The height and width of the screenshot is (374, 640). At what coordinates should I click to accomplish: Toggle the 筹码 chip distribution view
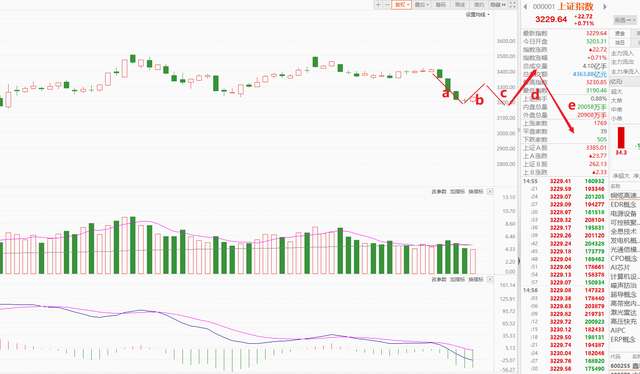[441, 4]
